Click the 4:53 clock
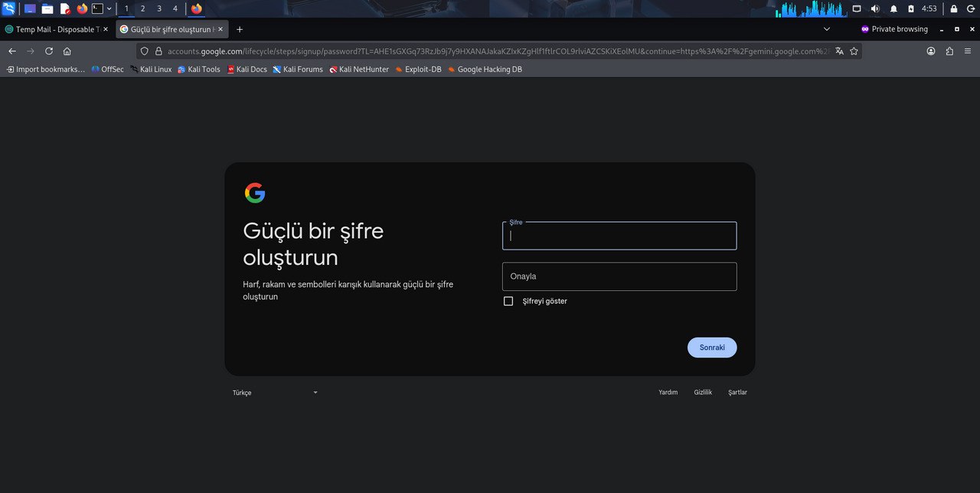Screen dimensions: 980x493 pos(929,8)
